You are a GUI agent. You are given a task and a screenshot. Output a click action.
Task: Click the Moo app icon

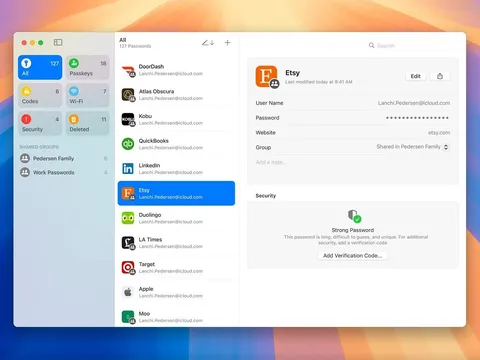[x=128, y=317]
